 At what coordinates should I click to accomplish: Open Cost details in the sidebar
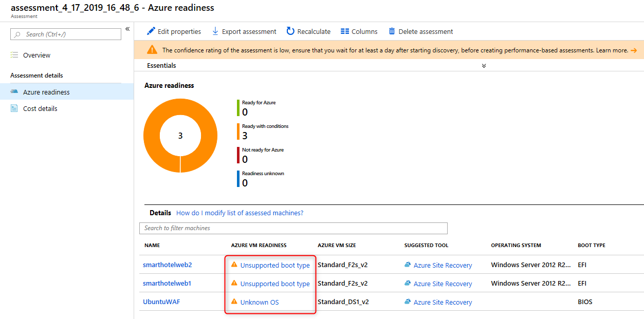click(40, 108)
